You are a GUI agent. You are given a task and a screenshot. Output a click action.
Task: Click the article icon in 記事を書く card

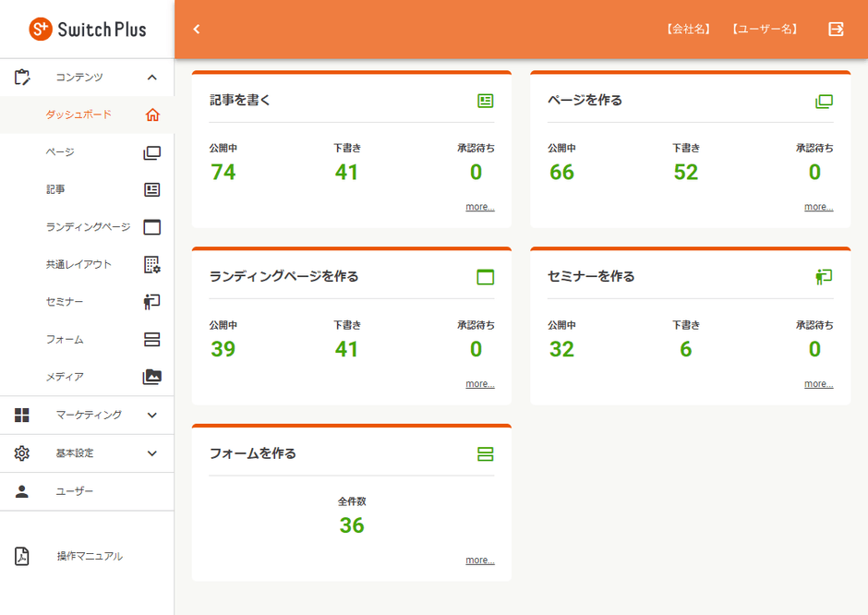pos(486,101)
